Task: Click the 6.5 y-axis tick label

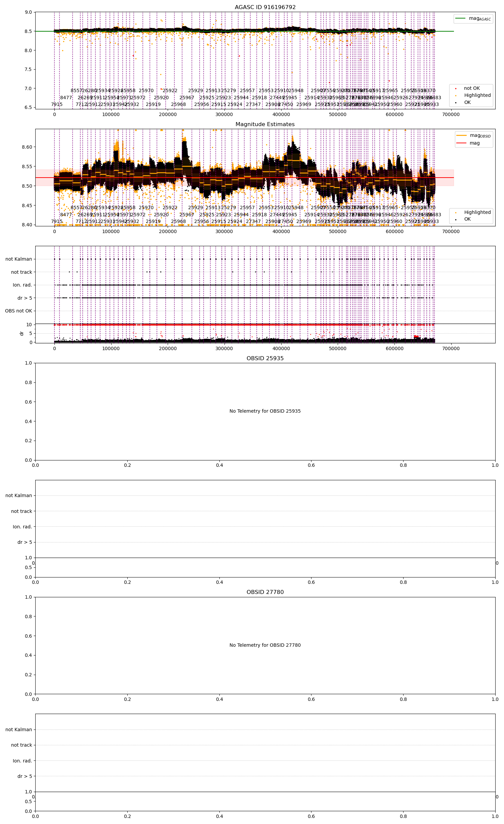Action: click(28, 107)
